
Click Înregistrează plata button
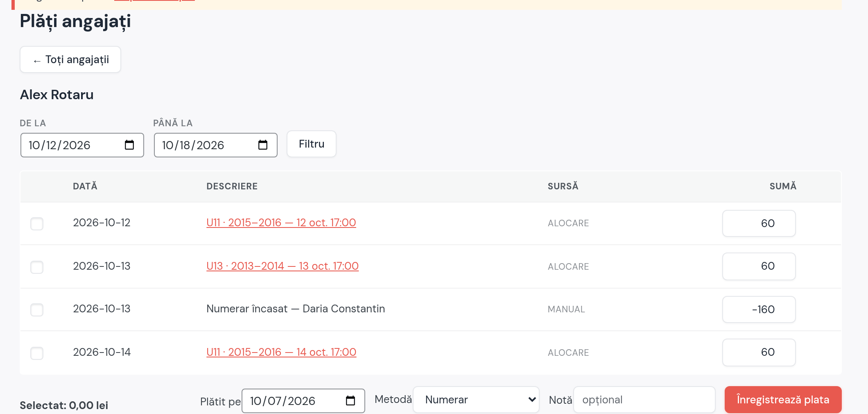click(783, 400)
